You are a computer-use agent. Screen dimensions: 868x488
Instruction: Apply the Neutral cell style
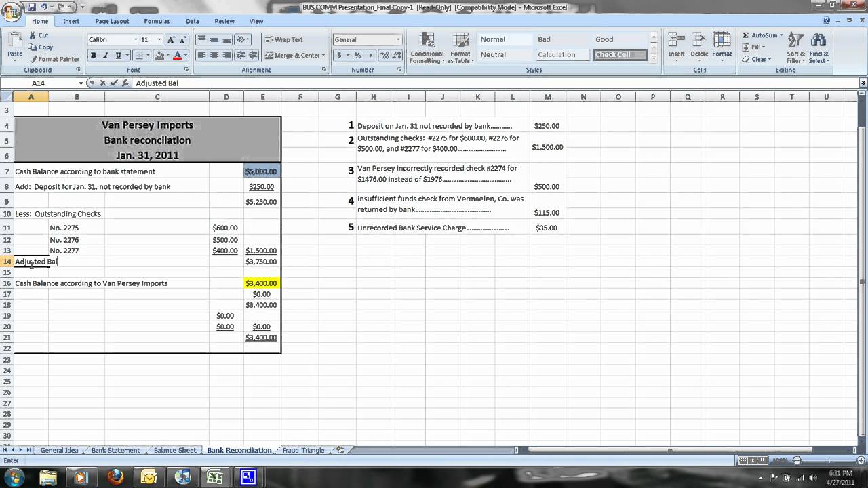[506, 54]
